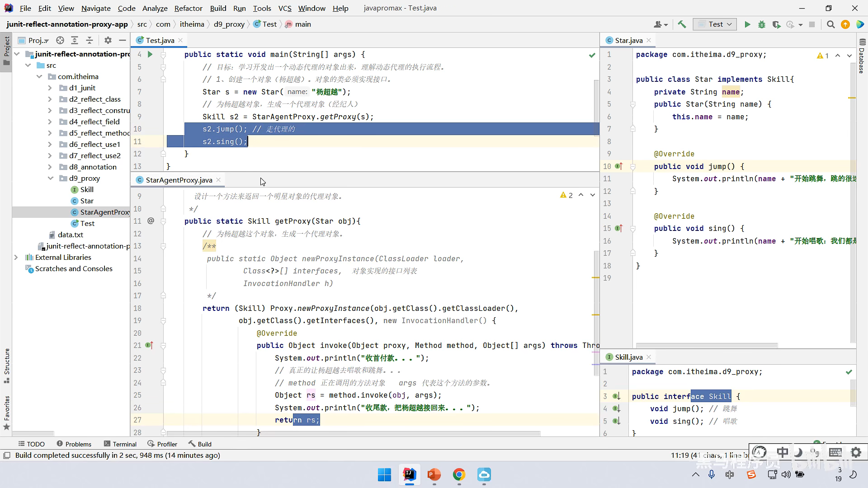Open Search Everywhere magnifier icon
Screen dimensions: 868x488
pyautogui.click(x=830, y=24)
